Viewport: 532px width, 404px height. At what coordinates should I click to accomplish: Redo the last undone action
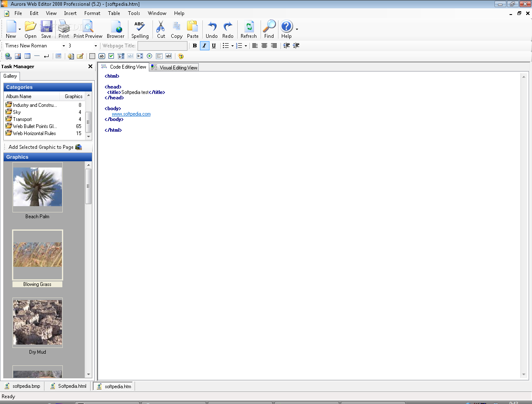tap(228, 30)
